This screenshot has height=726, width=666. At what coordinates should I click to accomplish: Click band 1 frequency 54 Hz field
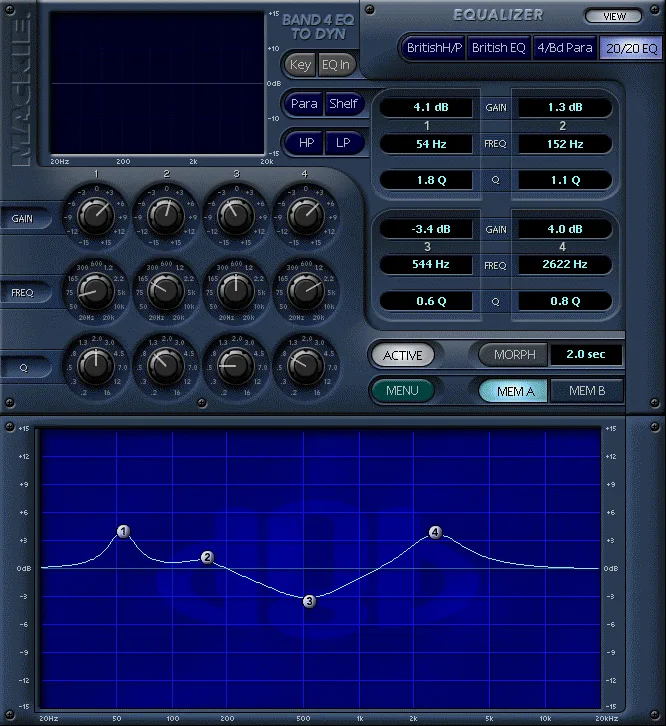[x=426, y=144]
